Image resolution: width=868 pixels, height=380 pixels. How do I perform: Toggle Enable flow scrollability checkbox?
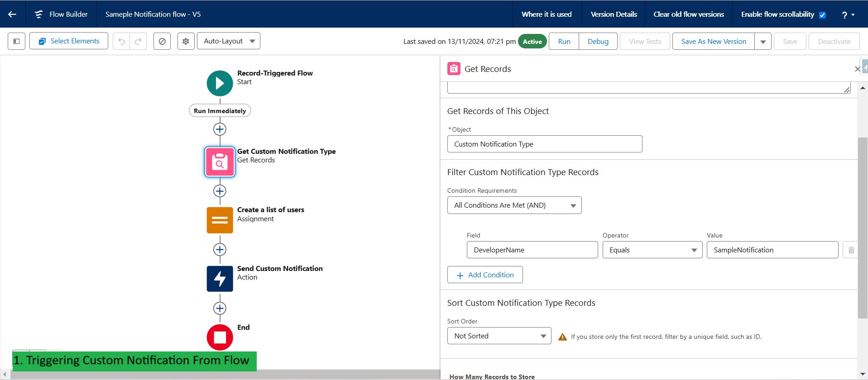tap(822, 15)
